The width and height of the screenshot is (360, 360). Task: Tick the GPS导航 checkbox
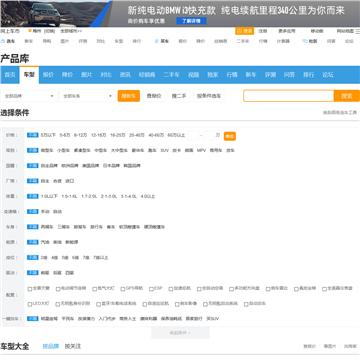pyautogui.click(x=122, y=289)
